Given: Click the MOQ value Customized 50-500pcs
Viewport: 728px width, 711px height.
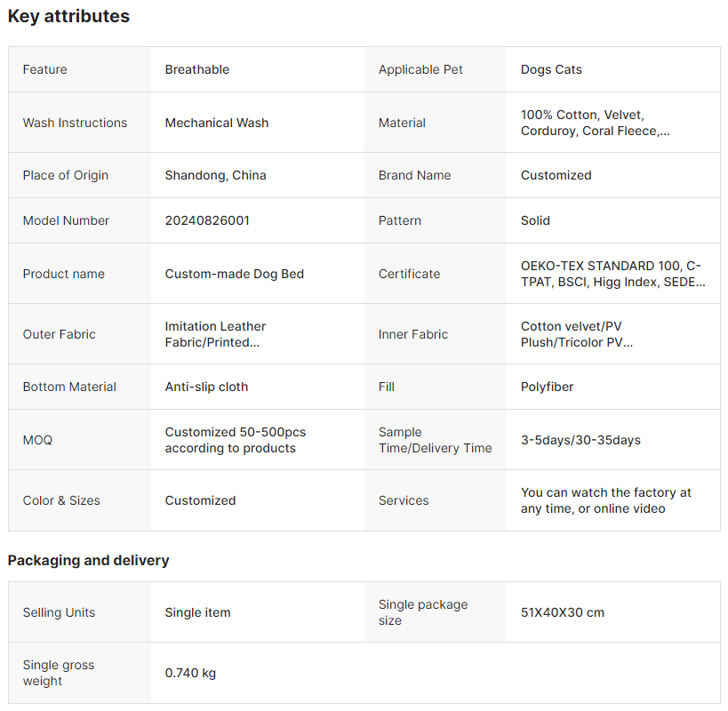Looking at the screenshot, I should (236, 440).
